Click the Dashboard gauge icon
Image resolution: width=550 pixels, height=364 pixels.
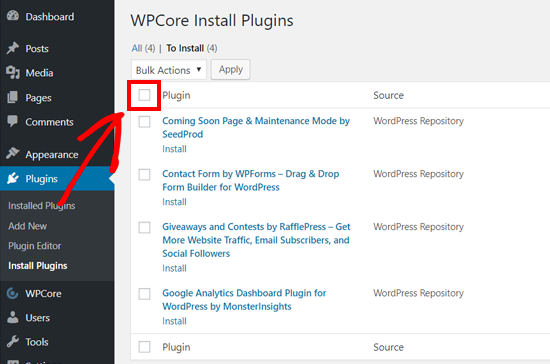coord(13,16)
